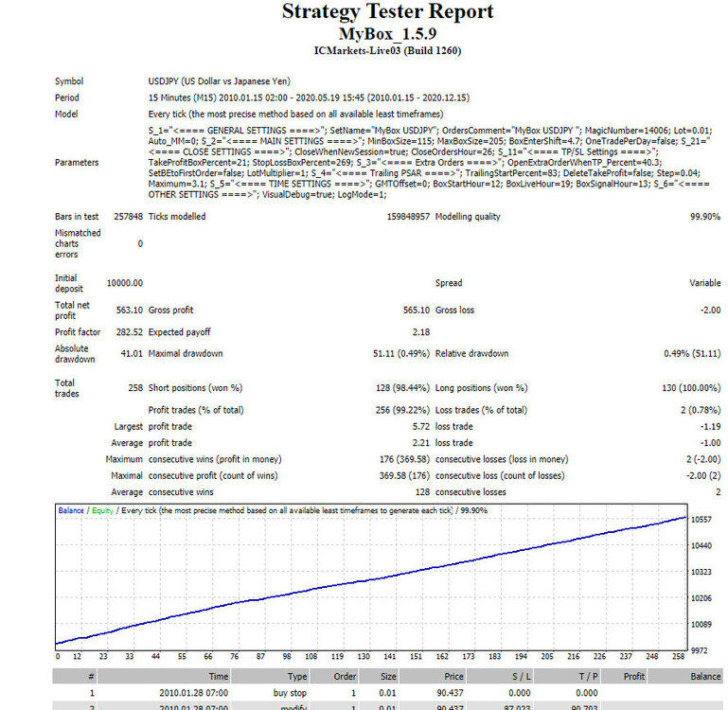Select the Loss trades value 2 (0.78%)
This screenshot has height=710, width=728.
(701, 410)
